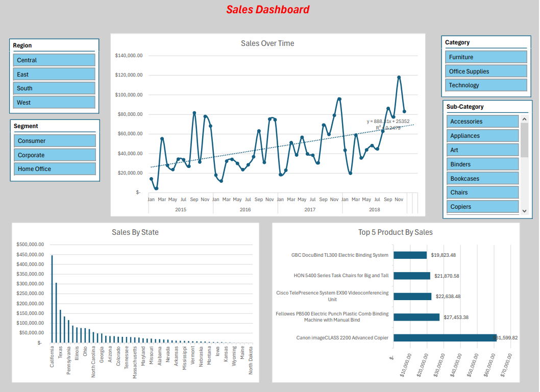Screen dimensions: 540x392
Task: Filter the dashboard by Consumer segment
Action: [x=55, y=141]
